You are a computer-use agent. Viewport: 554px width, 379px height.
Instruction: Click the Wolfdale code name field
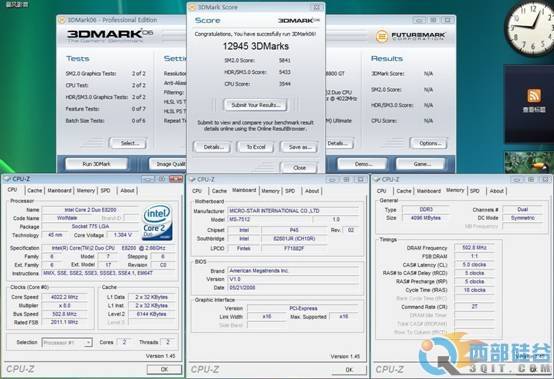pyautogui.click(x=67, y=218)
